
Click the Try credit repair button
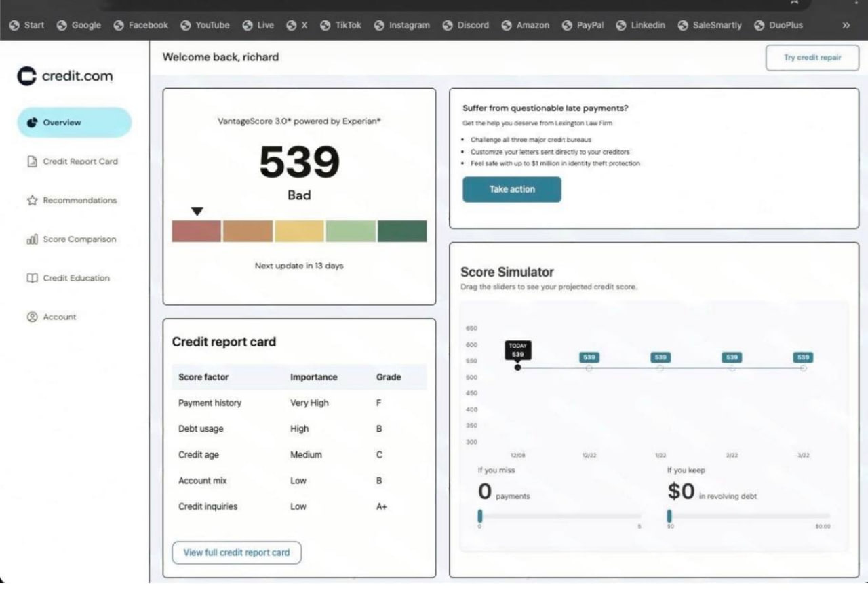812,58
